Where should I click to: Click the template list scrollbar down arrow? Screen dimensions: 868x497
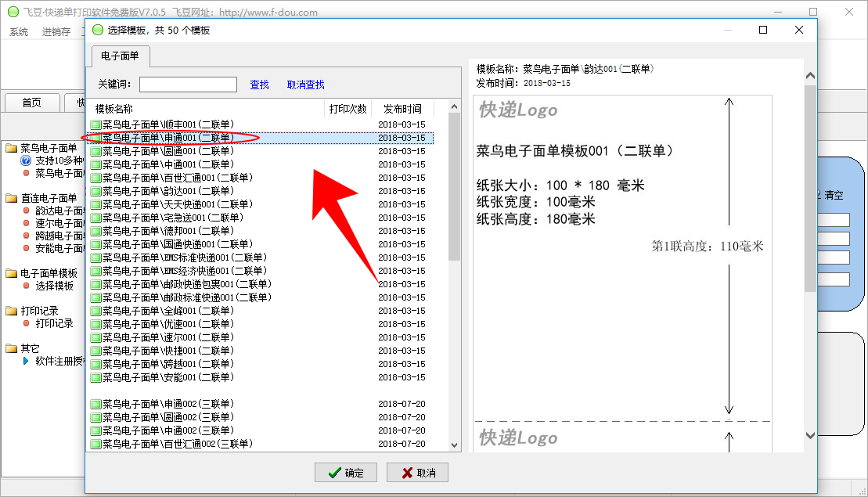tap(455, 445)
